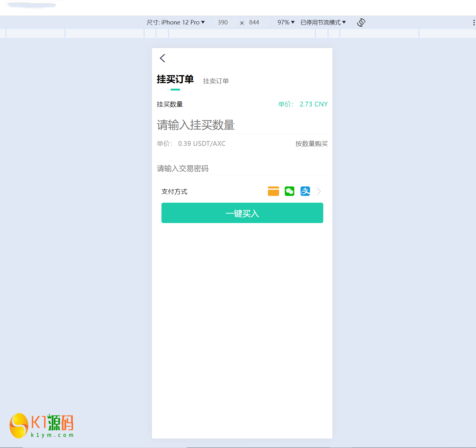This screenshot has height=448, width=476.
Task: Focus the 请输入交易密码 password field
Action: coord(242,168)
